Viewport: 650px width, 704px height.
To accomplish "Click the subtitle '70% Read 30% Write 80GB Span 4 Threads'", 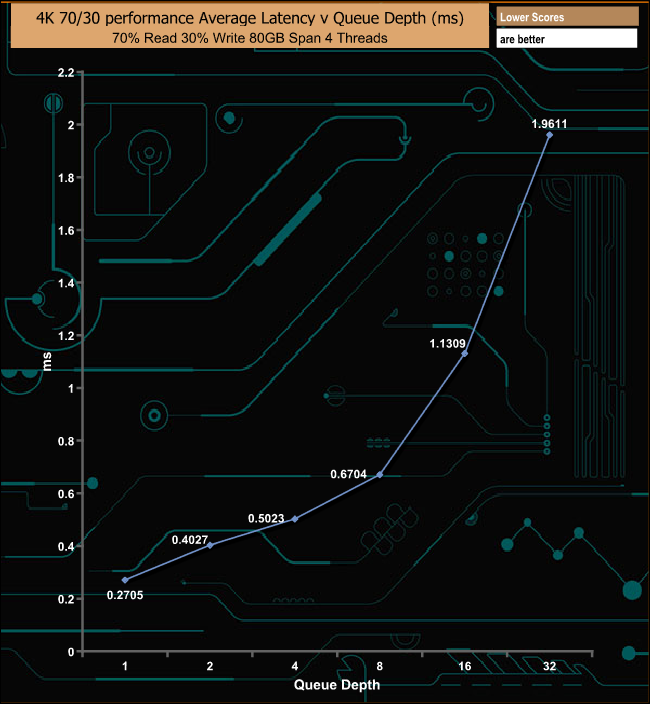I will [x=250, y=38].
